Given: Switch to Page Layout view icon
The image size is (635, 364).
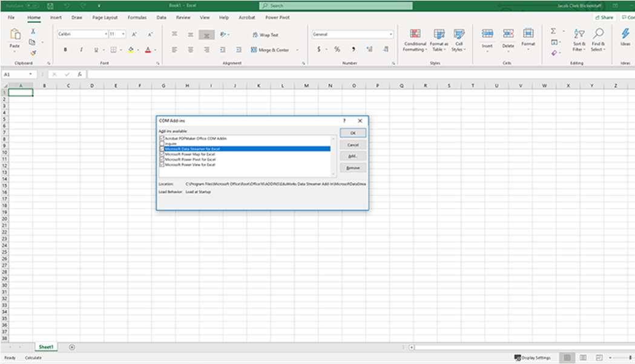Looking at the screenshot, I should (x=583, y=357).
